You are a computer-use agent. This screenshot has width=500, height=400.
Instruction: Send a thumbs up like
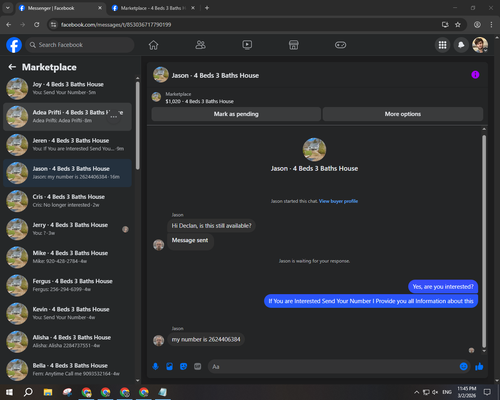pyautogui.click(x=479, y=367)
